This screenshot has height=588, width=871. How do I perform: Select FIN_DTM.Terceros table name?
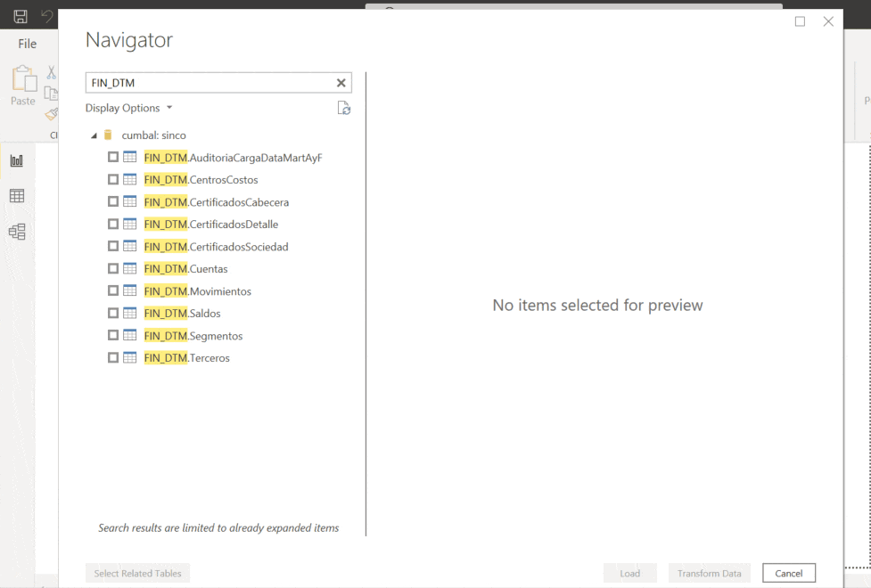click(x=186, y=357)
